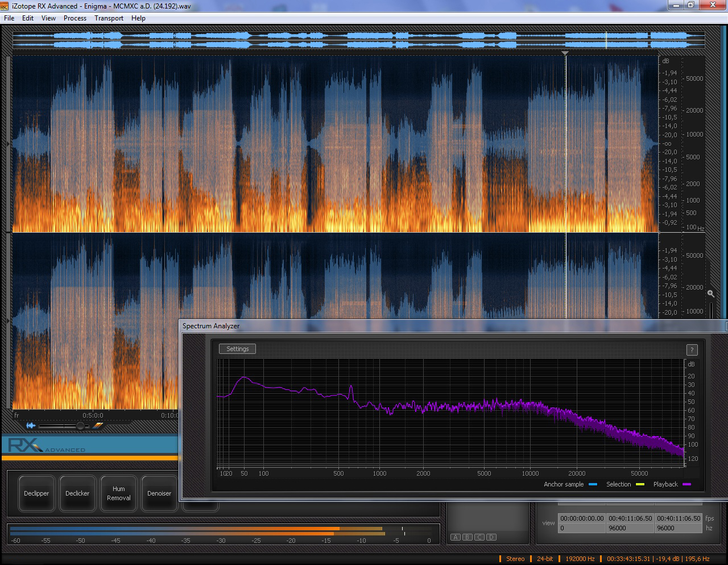This screenshot has width=728, height=565.
Task: Click the vertical zoom-in magnifier icon
Action: click(x=711, y=294)
